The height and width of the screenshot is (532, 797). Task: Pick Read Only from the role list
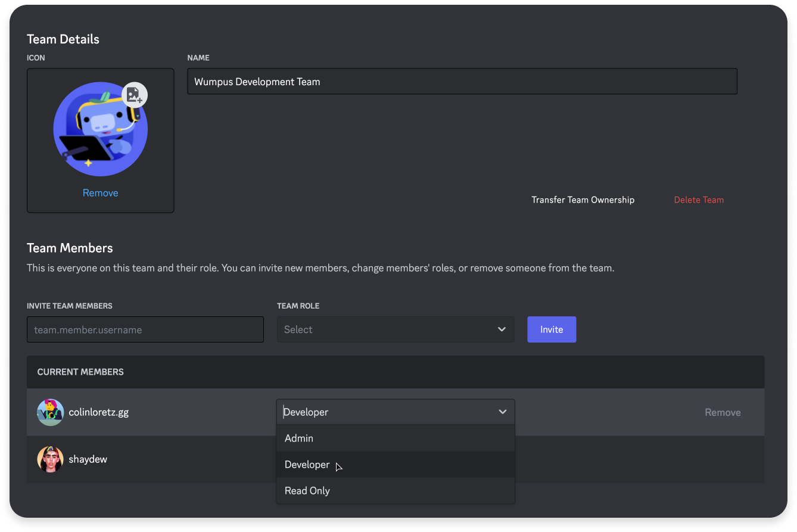tap(307, 491)
